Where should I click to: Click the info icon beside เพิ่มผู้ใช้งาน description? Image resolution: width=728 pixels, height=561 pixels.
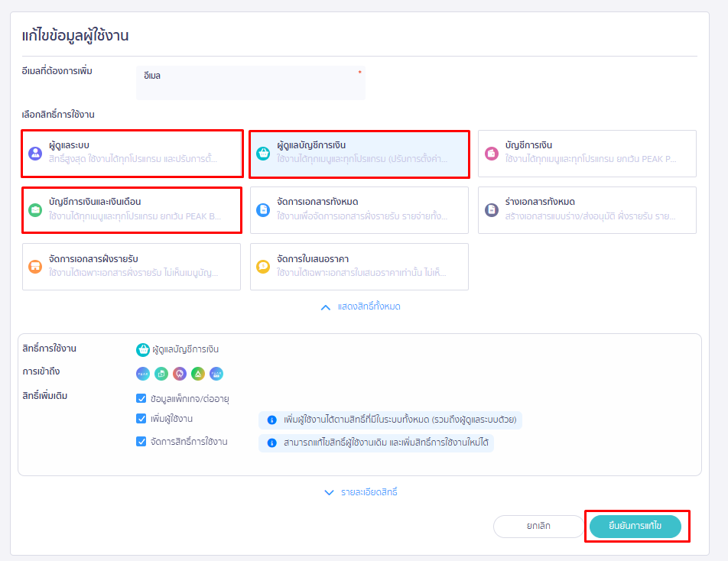[x=271, y=420]
